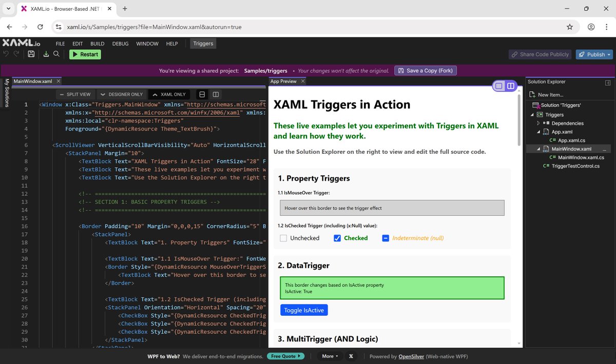
Task: Open the browser tab search dropdown
Action: pyautogui.click(x=9, y=9)
